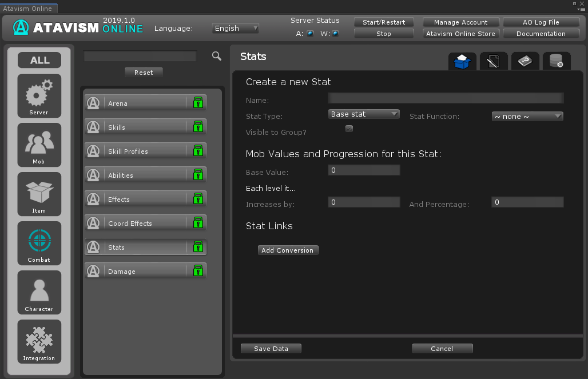Click the search magnifier icon
The height and width of the screenshot is (379, 588).
217,56
